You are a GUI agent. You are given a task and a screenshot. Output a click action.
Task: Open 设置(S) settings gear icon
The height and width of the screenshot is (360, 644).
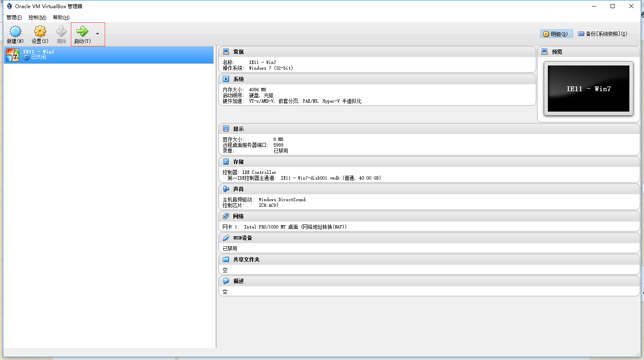click(x=40, y=31)
